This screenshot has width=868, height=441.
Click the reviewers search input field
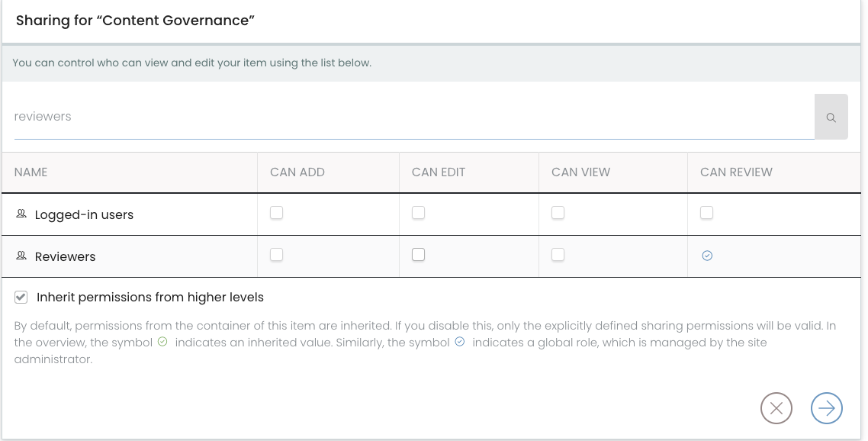point(414,117)
